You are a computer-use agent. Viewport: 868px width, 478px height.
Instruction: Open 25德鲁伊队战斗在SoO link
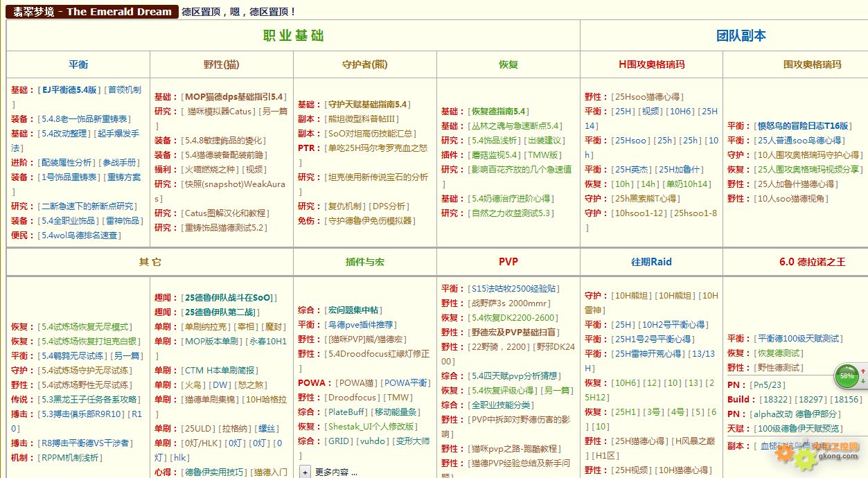(229, 298)
